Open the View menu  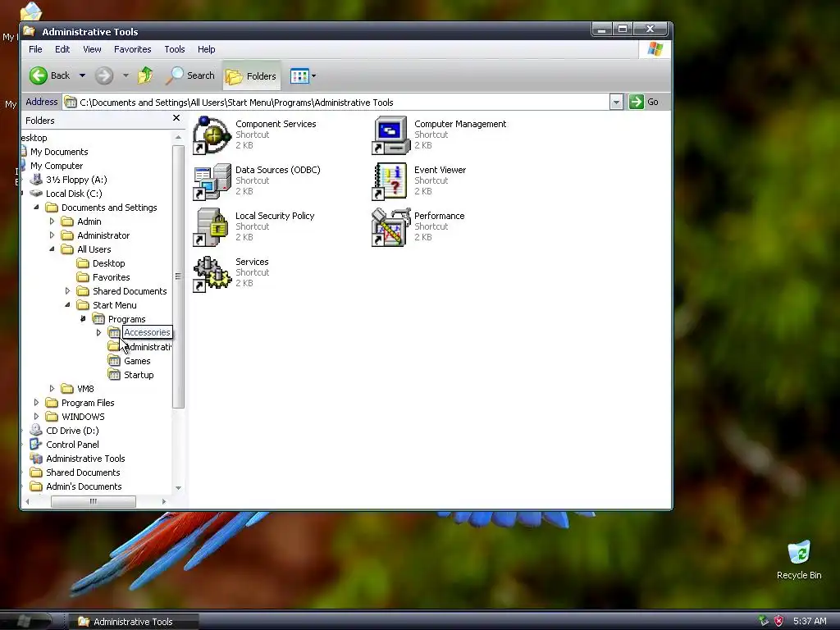tap(92, 49)
